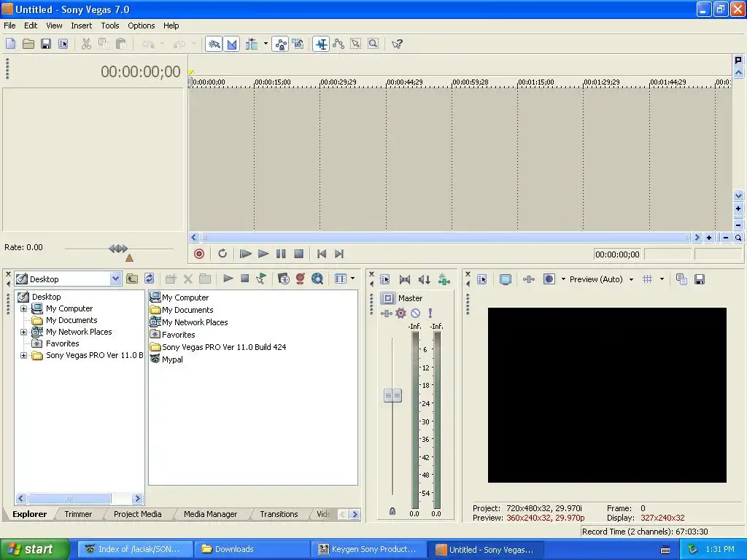Switch to the Trimmer tab
This screenshot has width=747, height=560.
click(78, 514)
